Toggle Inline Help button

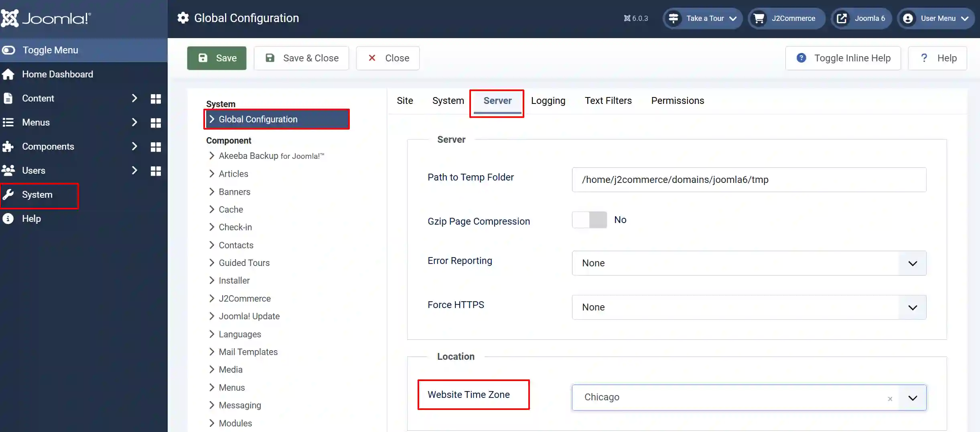click(843, 58)
